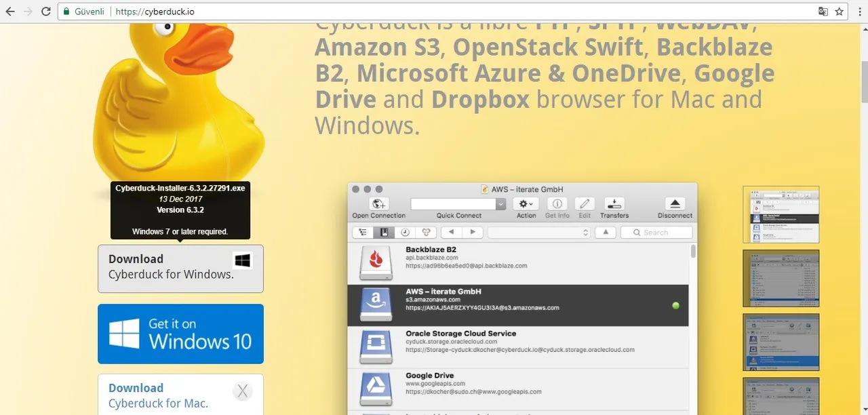Click the Edit pencil icon
The height and width of the screenshot is (415, 868).
click(585, 203)
